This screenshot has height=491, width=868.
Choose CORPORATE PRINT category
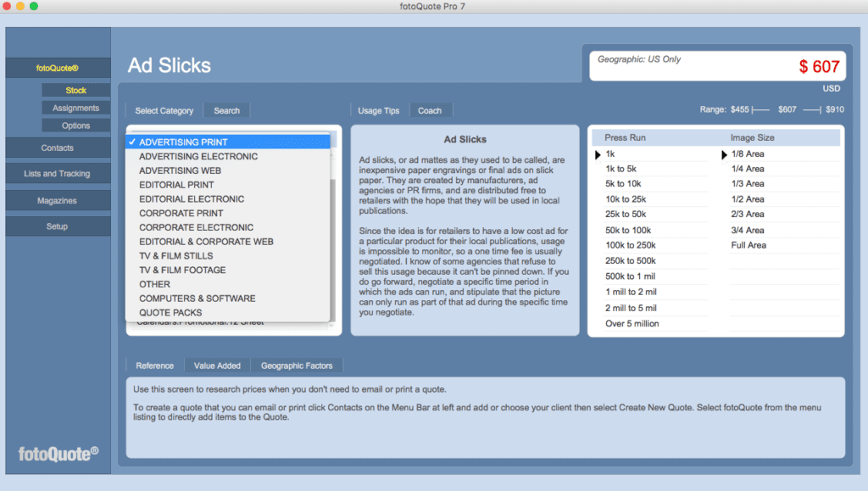point(228,213)
